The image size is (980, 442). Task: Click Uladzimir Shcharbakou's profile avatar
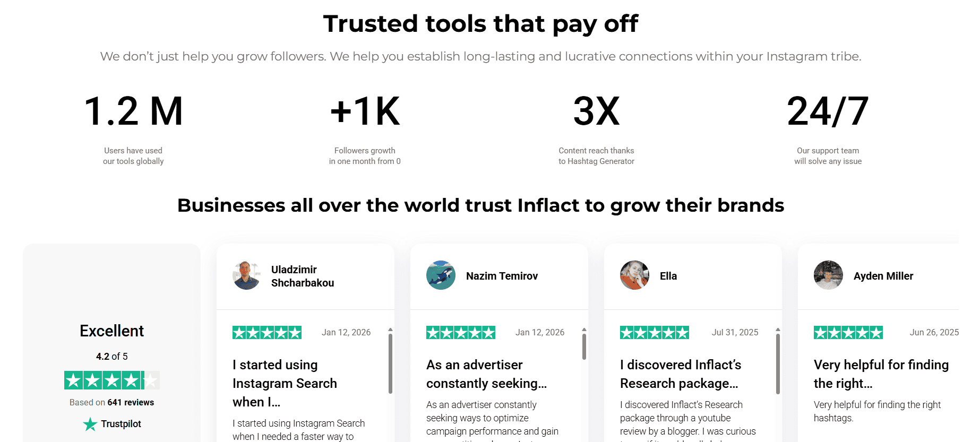click(247, 275)
